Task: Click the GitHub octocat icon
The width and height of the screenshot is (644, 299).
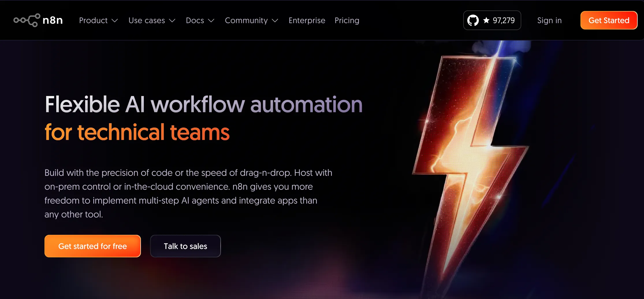Action: click(473, 20)
